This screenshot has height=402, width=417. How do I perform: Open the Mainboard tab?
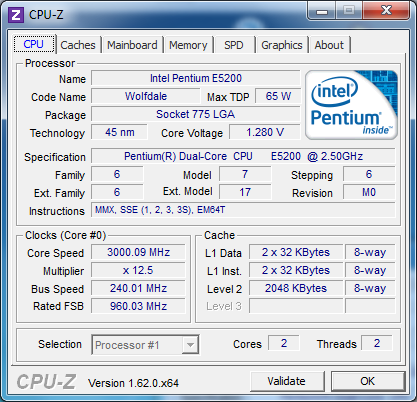click(x=132, y=45)
